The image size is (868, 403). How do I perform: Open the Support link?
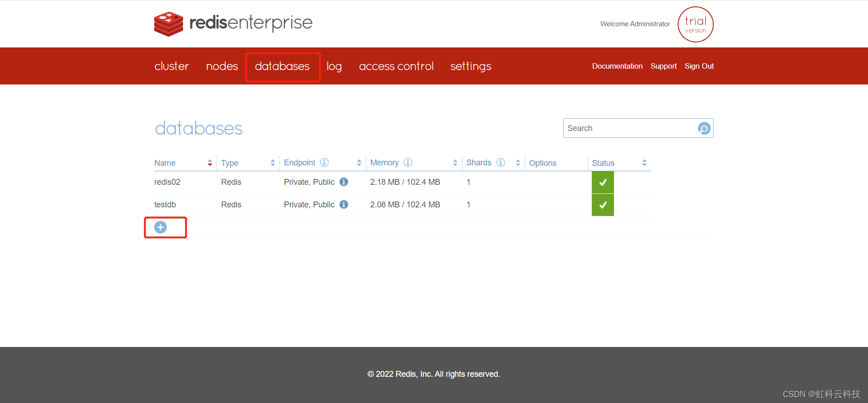[663, 66]
